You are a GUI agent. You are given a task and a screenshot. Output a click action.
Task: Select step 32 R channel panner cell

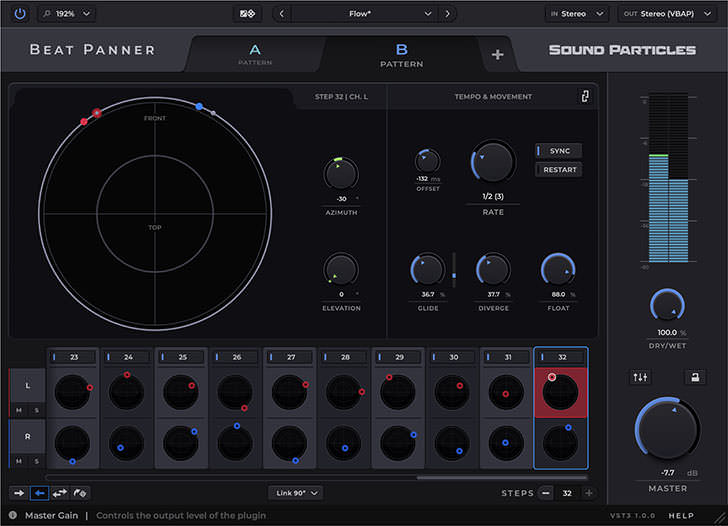point(561,443)
